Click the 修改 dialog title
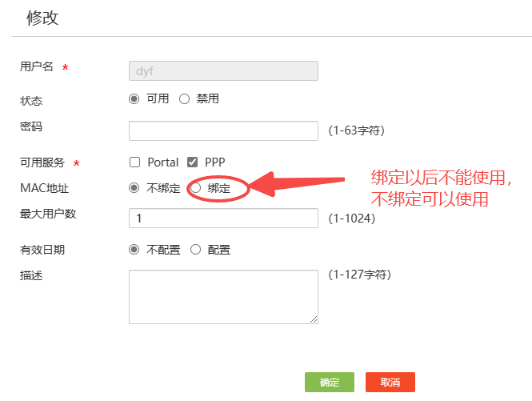 tap(42, 18)
